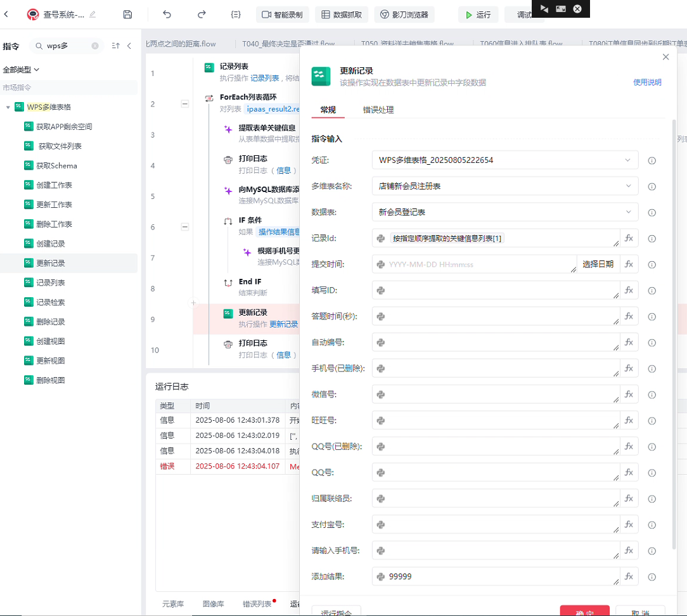Show info tooltip for 数据表

(652, 212)
